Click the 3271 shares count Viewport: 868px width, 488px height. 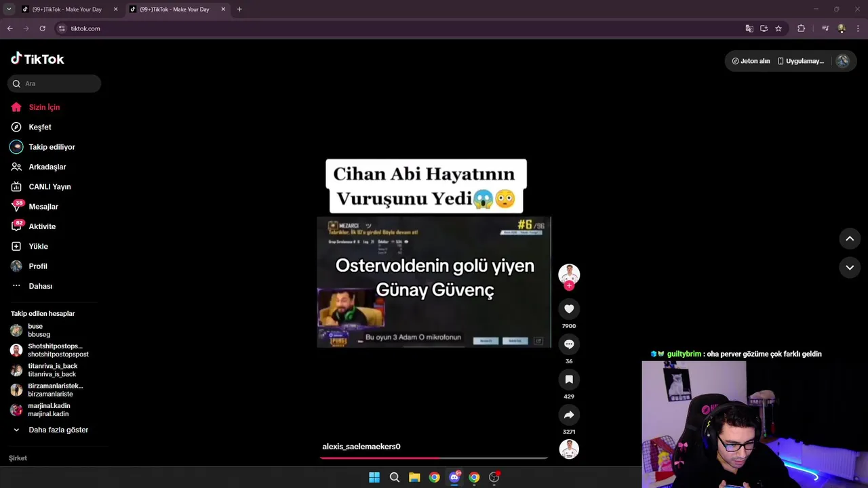(x=569, y=432)
